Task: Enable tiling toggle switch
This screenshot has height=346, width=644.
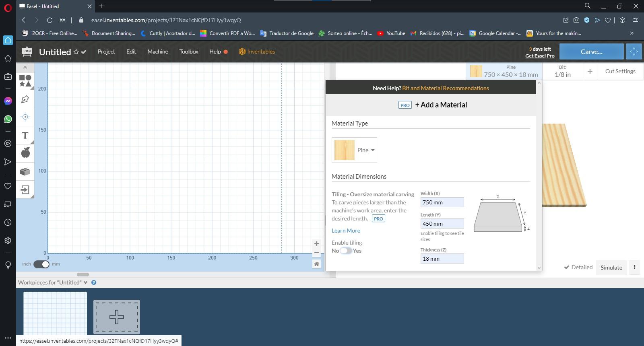Action: tap(346, 251)
